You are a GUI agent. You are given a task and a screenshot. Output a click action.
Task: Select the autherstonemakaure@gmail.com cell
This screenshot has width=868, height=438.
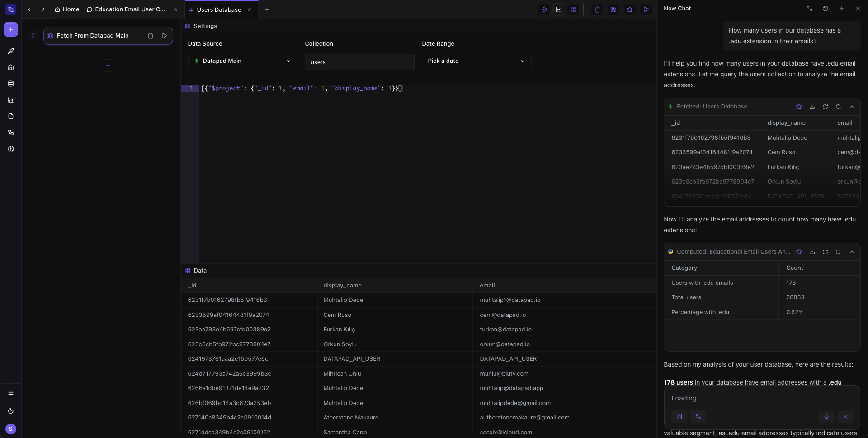(x=524, y=418)
